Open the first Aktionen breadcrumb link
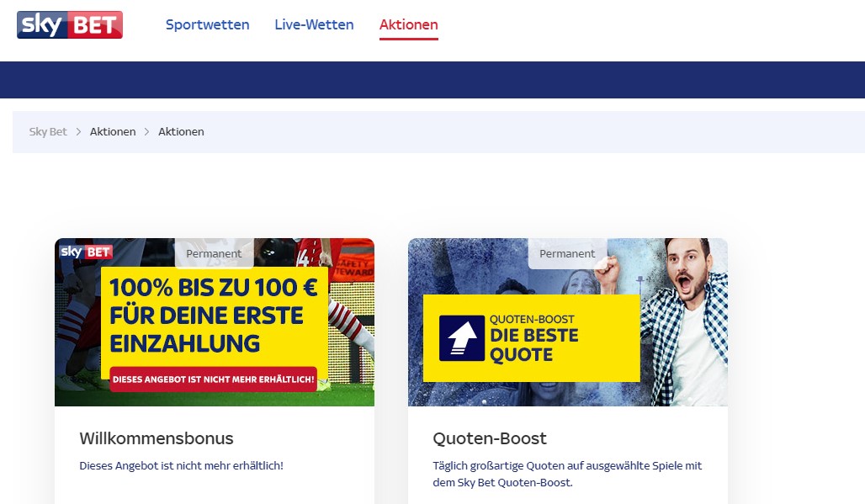This screenshot has height=504, width=865. (113, 132)
